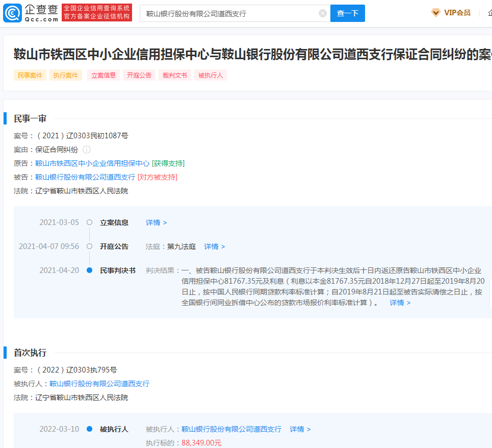The image size is (492, 448).
Task: Open defendant 鞍山银行股份有限公司道西支行 link
Action: click(x=85, y=177)
